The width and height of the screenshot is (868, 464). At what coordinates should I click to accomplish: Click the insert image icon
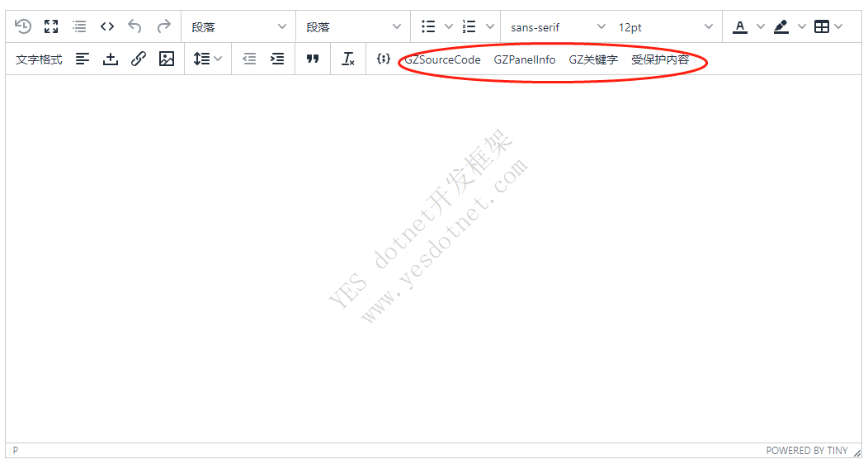point(167,59)
